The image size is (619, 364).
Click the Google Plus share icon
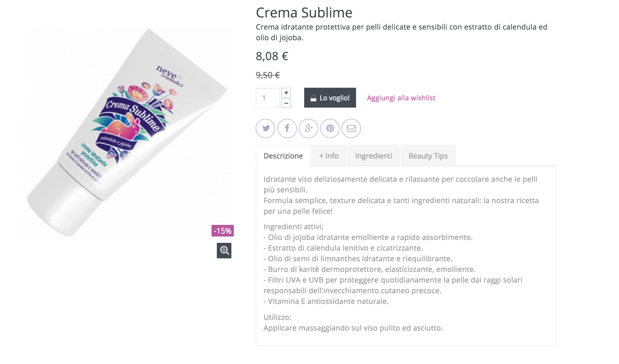click(x=309, y=128)
